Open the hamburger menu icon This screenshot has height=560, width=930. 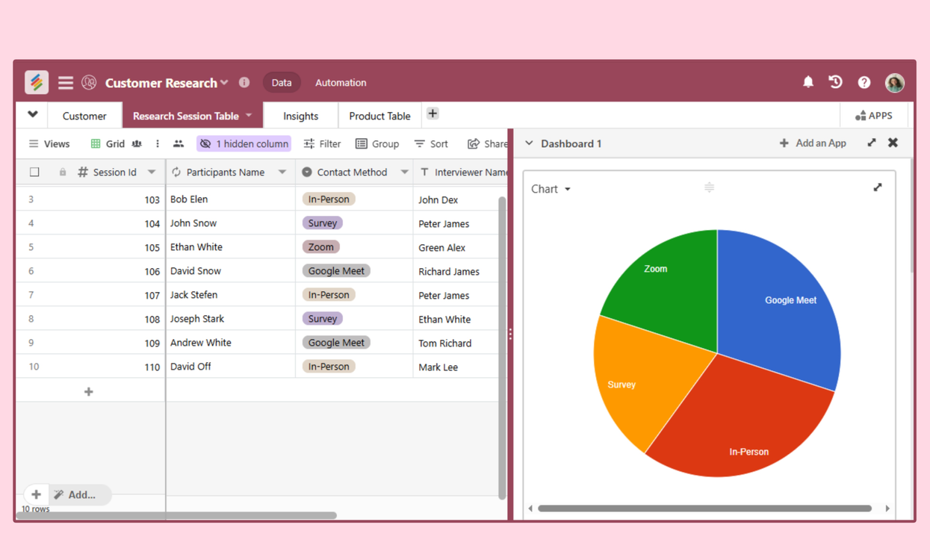pyautogui.click(x=66, y=83)
